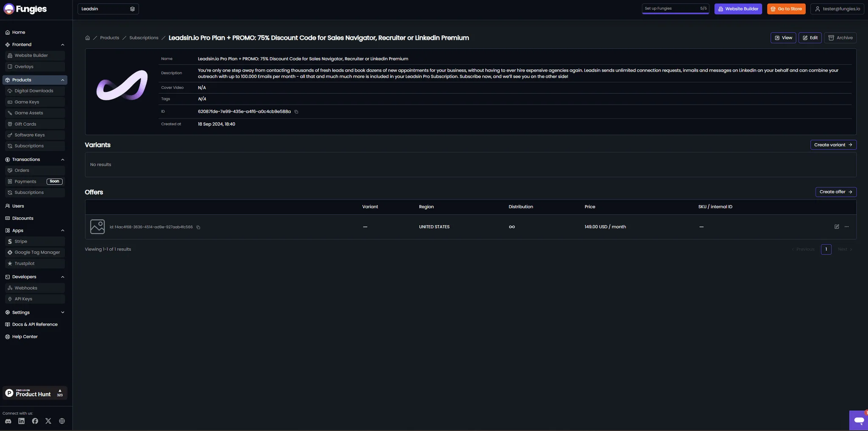Screen dimensions: 868x431
Task: Click the breadcrumb home icon
Action: point(87,38)
